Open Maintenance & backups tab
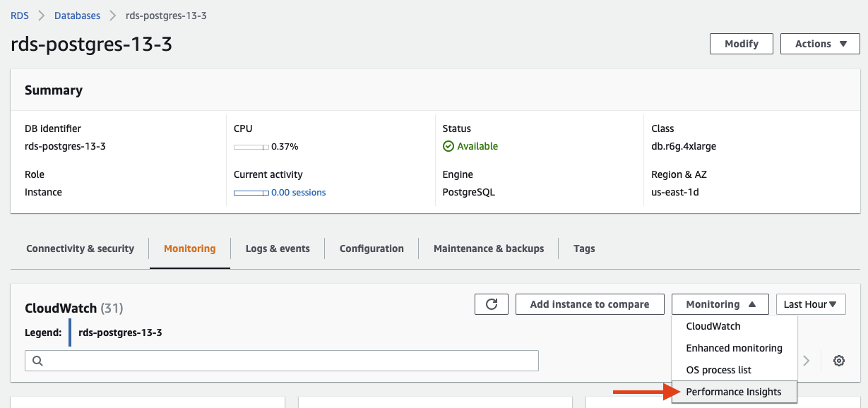 coord(489,248)
